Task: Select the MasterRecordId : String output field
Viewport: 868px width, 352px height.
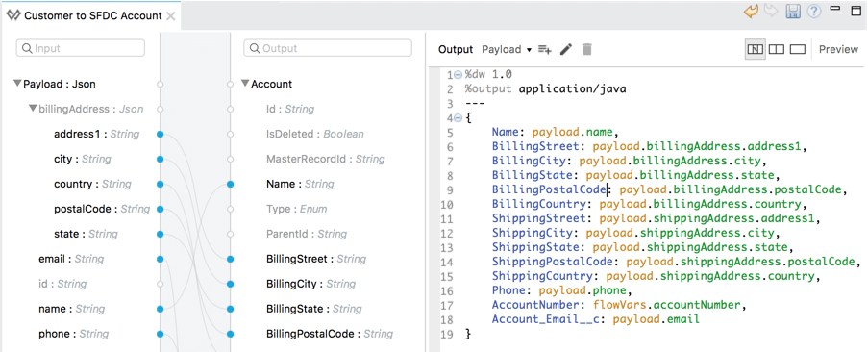Action: pos(326,159)
